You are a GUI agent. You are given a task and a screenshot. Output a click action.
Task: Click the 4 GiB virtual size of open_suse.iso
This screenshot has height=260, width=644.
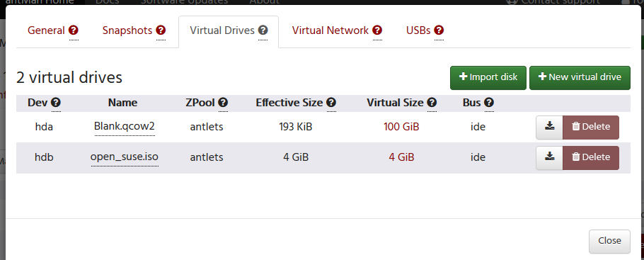tap(401, 157)
